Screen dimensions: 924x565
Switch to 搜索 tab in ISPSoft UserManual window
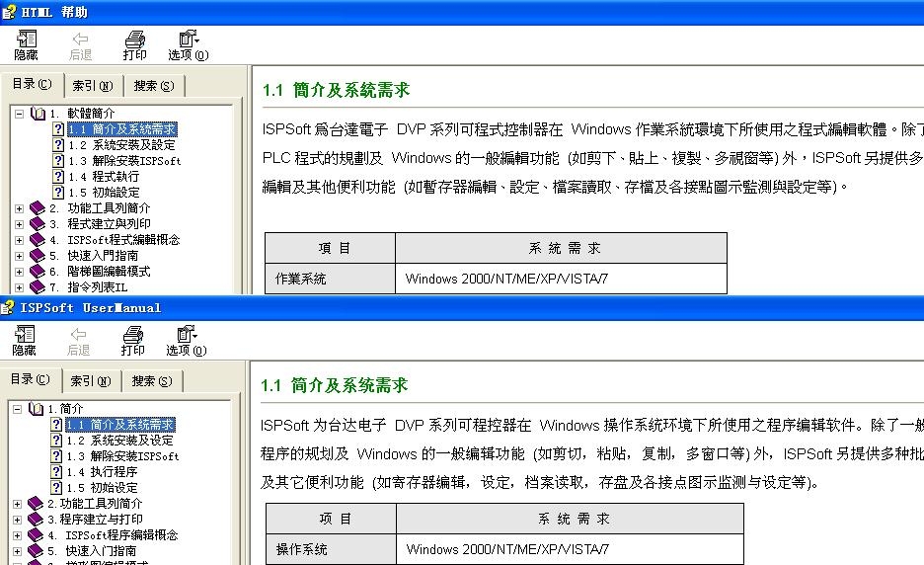tap(152, 381)
